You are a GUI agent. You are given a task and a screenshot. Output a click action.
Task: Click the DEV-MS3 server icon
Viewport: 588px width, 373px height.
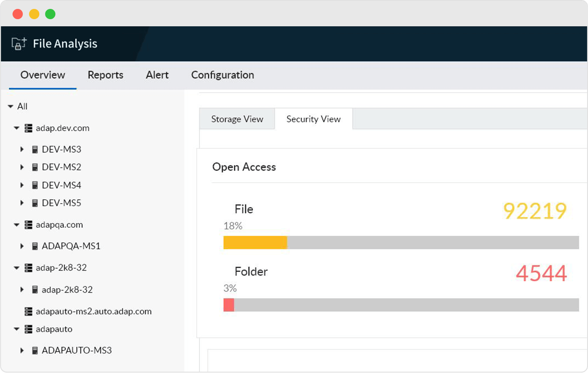(x=35, y=150)
